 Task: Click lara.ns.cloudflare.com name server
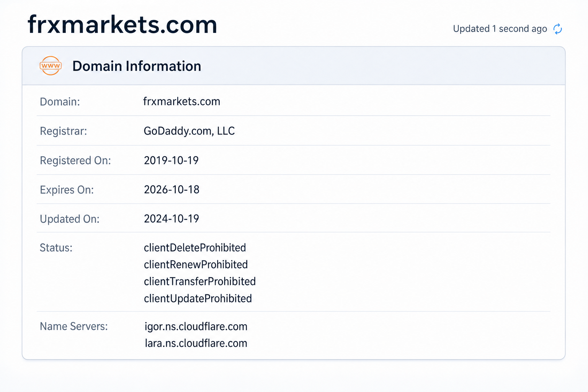(x=196, y=343)
